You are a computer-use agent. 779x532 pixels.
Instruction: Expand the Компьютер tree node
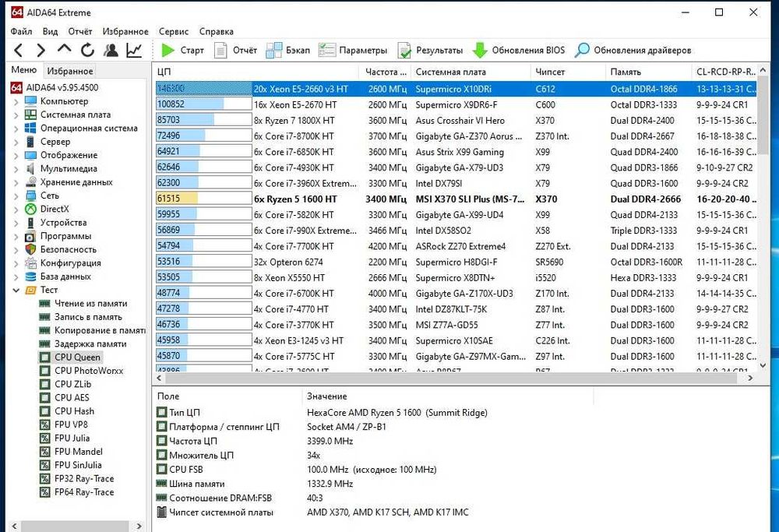click(x=17, y=101)
